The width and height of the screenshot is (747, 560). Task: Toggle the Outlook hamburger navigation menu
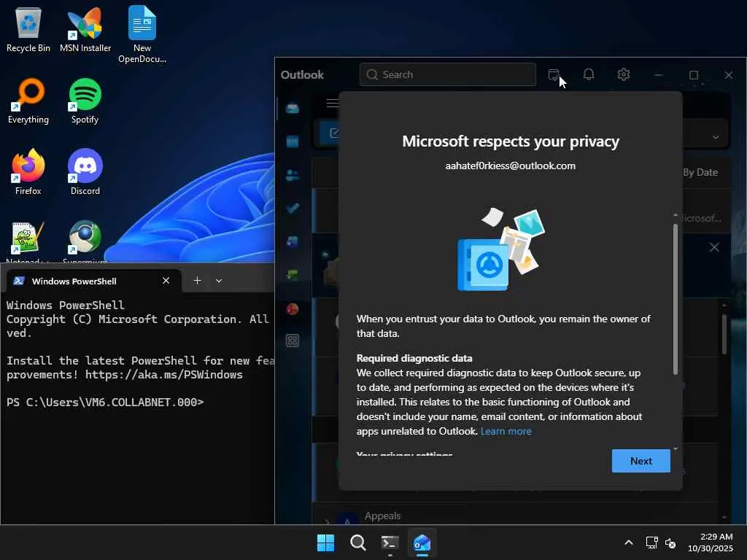pos(333,103)
